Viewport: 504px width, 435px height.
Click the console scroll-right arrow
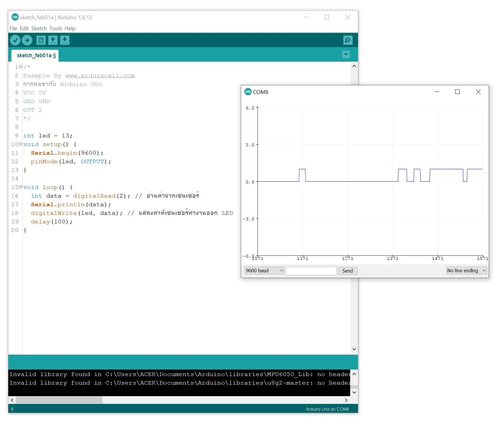coord(346,400)
